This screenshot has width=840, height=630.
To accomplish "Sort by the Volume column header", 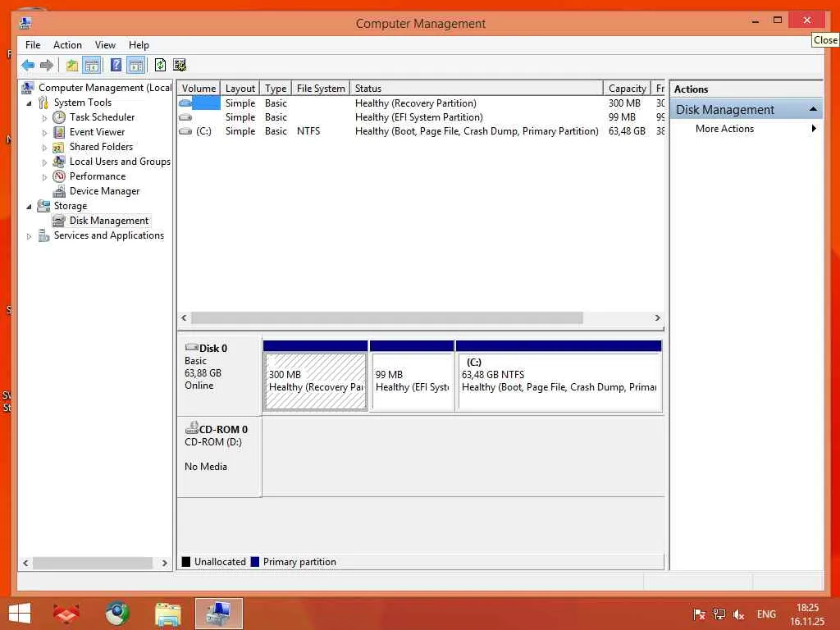I will (x=199, y=89).
